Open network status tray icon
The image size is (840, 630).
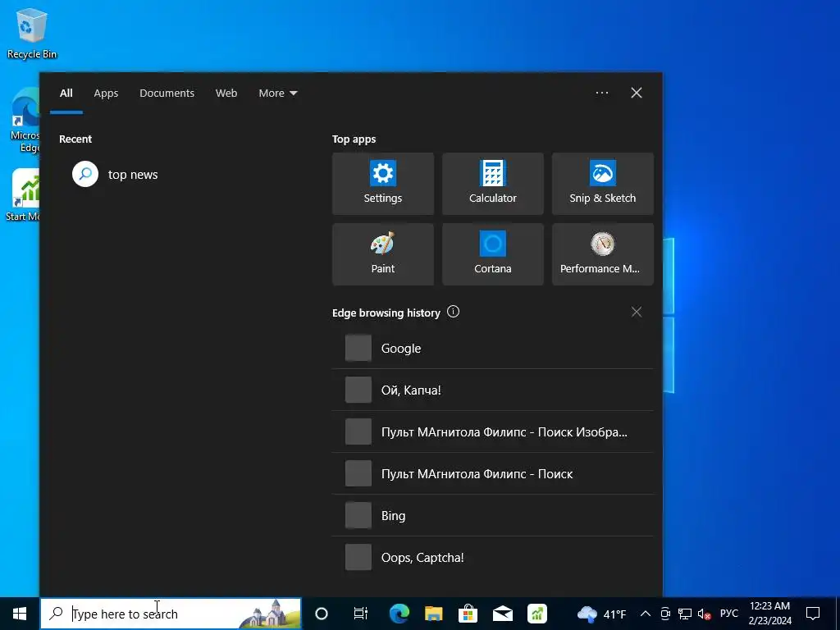tap(685, 614)
